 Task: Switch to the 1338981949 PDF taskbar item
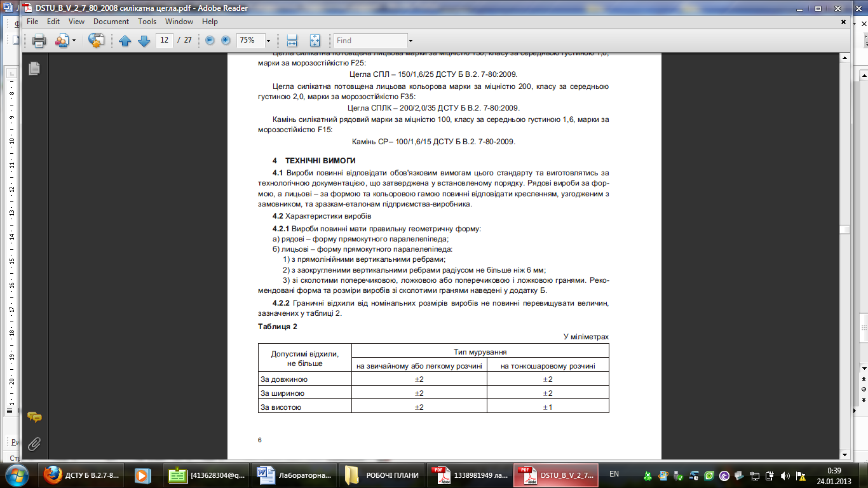(x=470, y=475)
